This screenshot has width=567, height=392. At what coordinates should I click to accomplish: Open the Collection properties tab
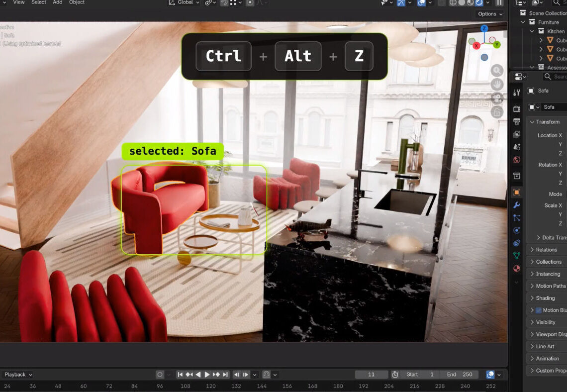coord(517,176)
